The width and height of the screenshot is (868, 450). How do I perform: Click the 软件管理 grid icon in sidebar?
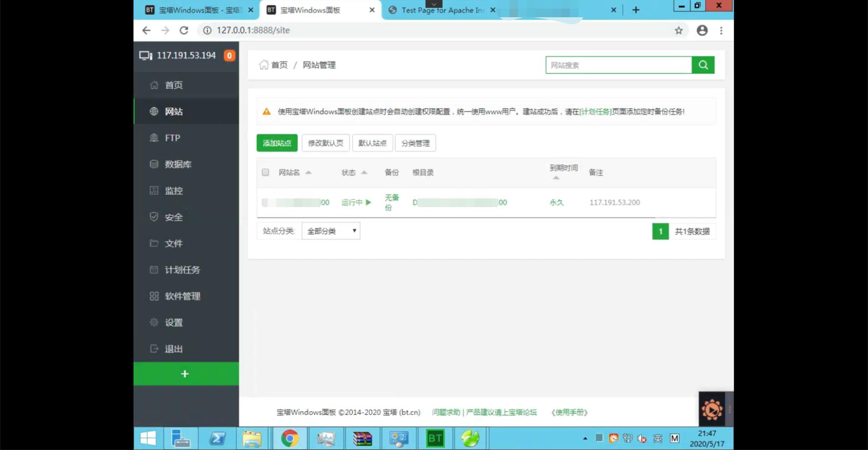click(x=154, y=296)
